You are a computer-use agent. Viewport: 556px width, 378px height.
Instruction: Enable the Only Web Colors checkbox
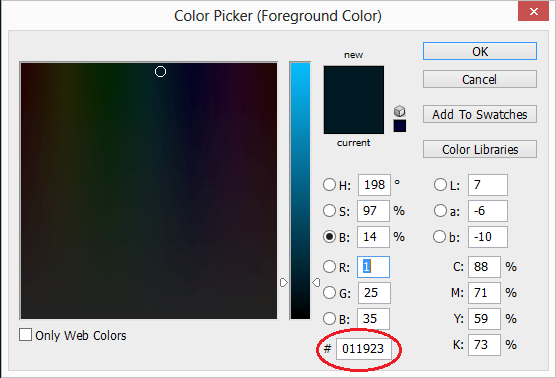click(x=25, y=335)
